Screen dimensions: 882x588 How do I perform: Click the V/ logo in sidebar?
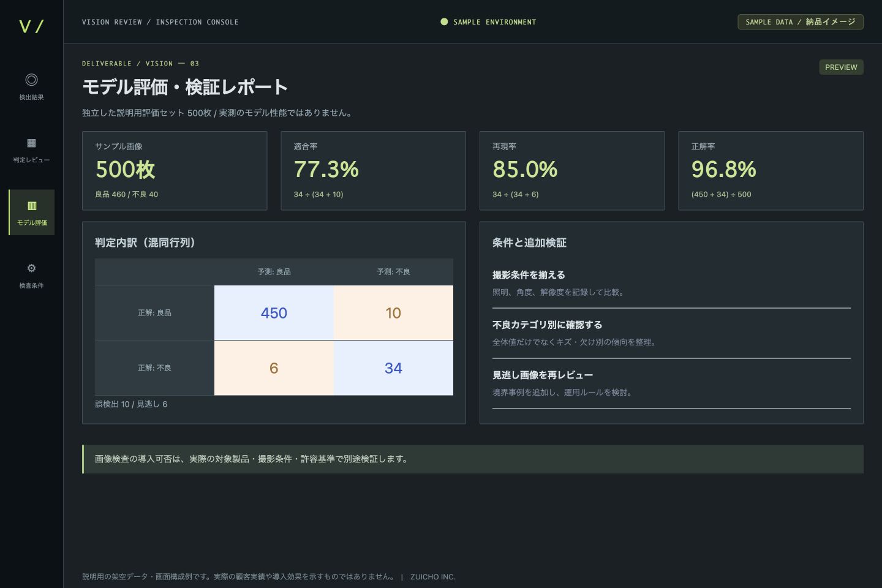click(31, 26)
